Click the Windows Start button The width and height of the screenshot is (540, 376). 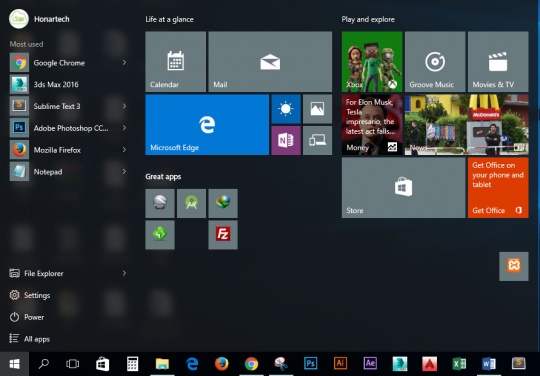click(x=14, y=364)
